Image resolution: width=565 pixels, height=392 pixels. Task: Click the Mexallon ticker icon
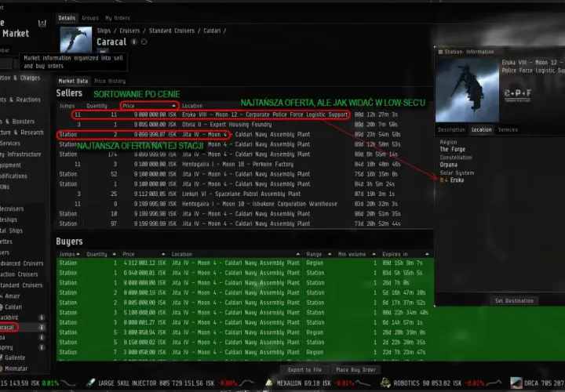(x=268, y=383)
